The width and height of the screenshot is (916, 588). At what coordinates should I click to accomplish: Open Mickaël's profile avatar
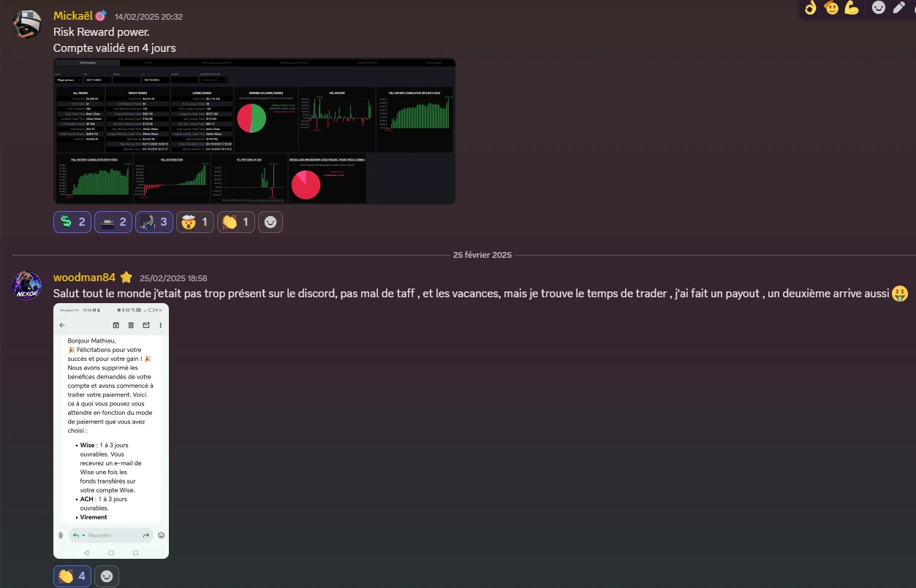[27, 25]
